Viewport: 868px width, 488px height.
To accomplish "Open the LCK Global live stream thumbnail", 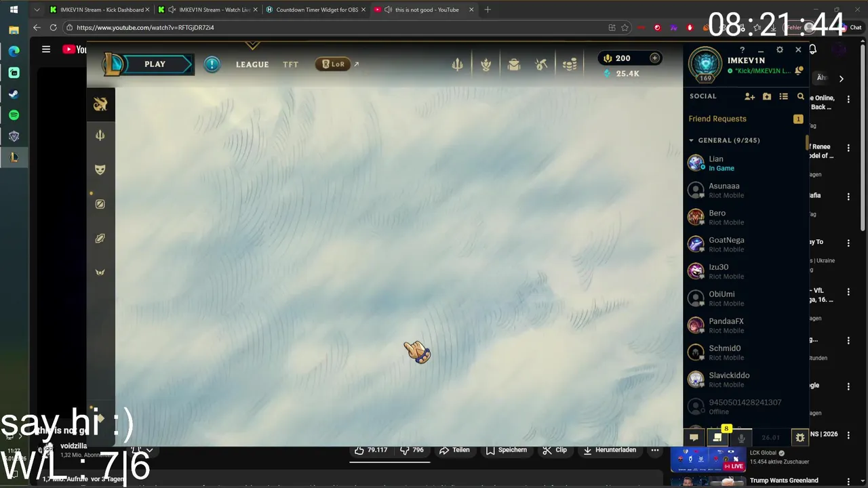I will point(708,460).
